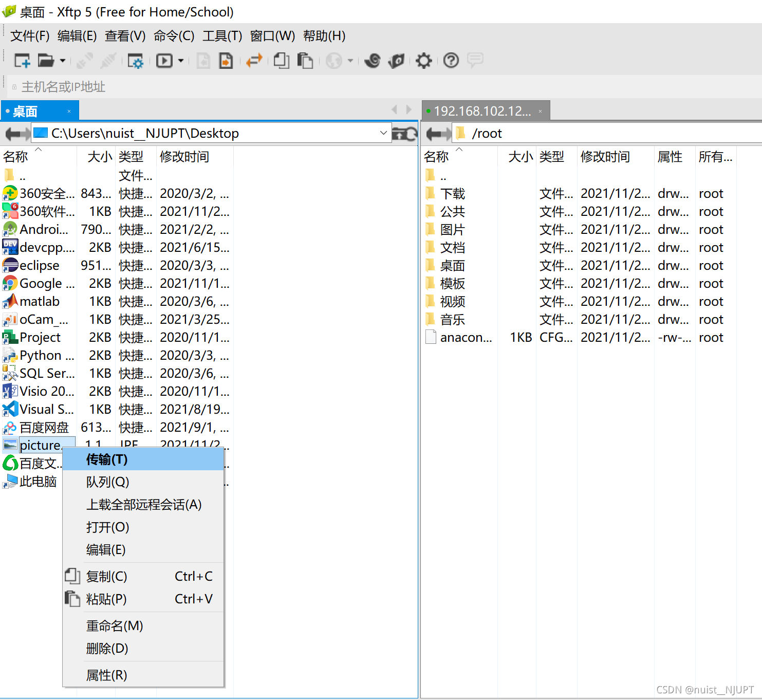Open the 窗口(W) menu
Viewport: 762px width, 700px height.
point(272,36)
